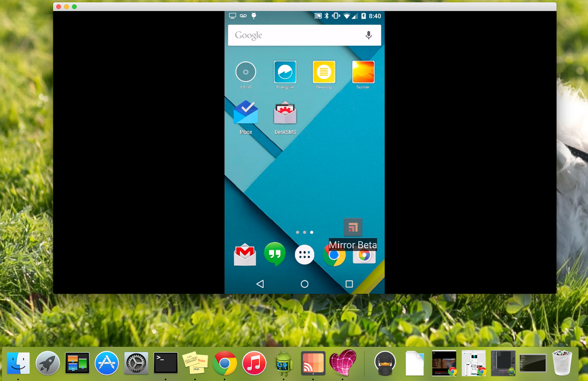Viewport: 588px width, 381px height.
Task: Tap the Mirror Beta floating icon
Action: (x=353, y=227)
